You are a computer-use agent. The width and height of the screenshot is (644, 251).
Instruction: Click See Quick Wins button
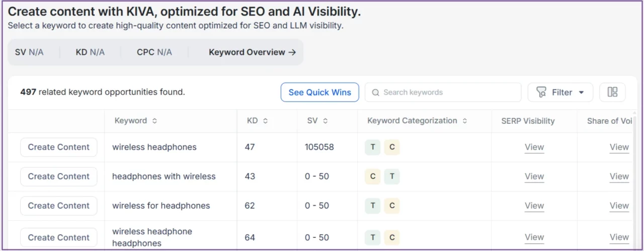[x=319, y=92]
